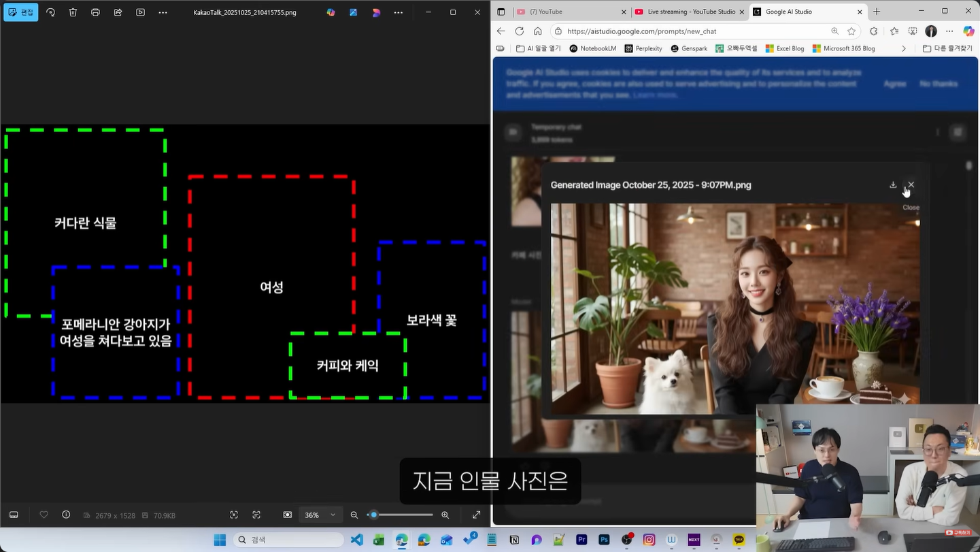Screen dimensions: 980x552
Task: Close the Google AI Studio tab
Action: point(860,12)
